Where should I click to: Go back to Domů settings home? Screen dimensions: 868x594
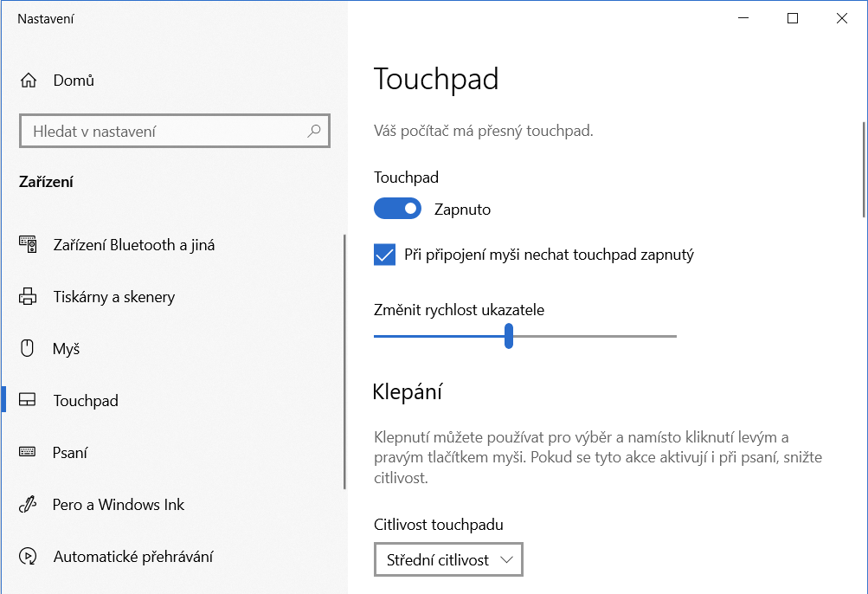173,81
